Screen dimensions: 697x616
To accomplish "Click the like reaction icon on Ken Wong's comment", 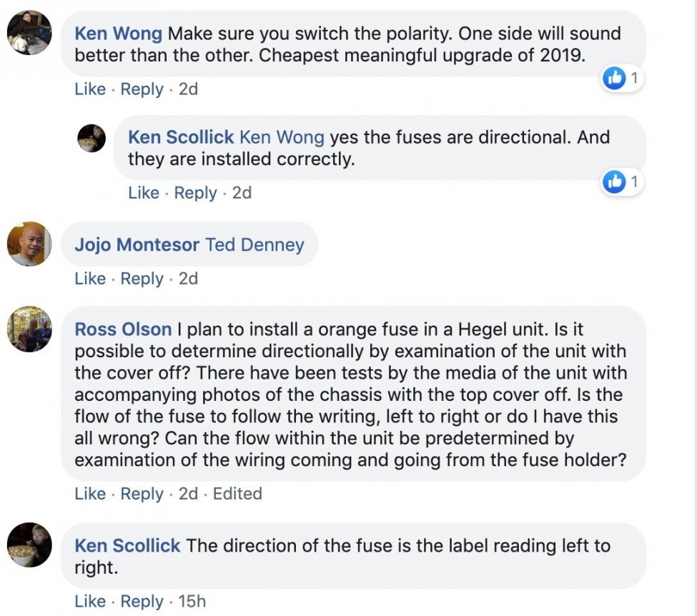I will point(614,78).
